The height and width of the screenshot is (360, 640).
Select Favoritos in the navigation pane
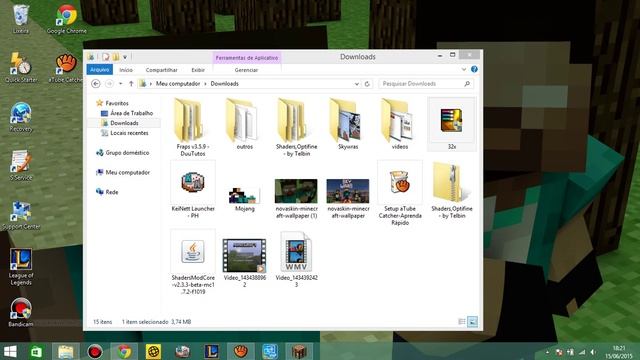(117, 103)
